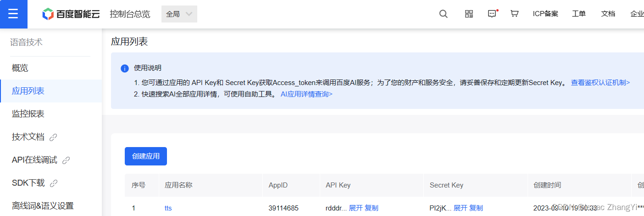Click the info icon beside 使用说明
Screen dimensions: 644x216
coord(124,68)
